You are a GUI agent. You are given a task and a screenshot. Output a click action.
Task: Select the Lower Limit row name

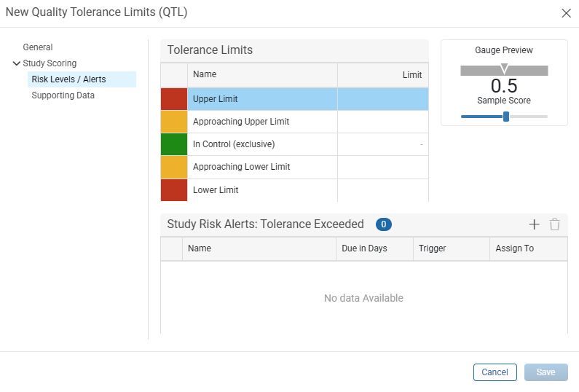[x=216, y=190]
